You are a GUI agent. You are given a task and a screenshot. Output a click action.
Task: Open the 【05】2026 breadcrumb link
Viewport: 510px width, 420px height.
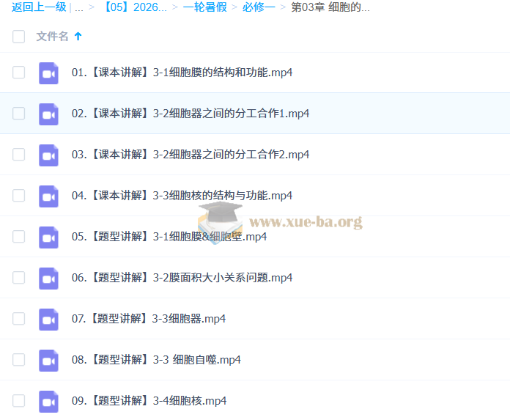point(136,8)
